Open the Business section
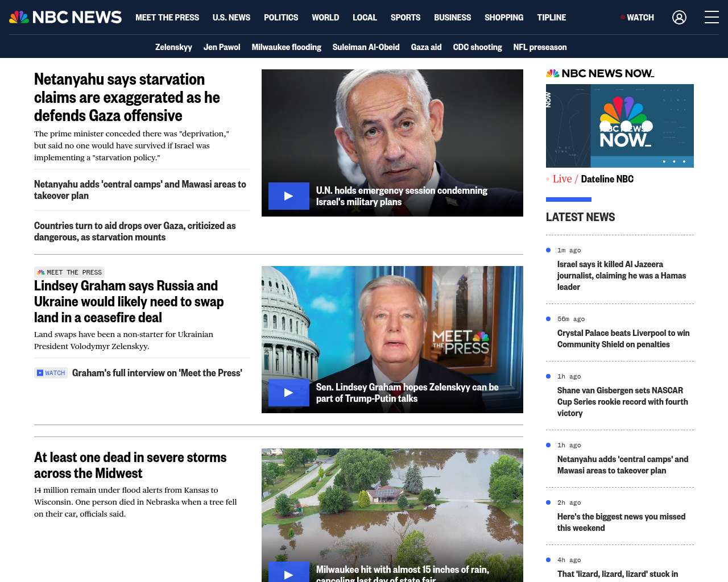728x582 pixels. (x=452, y=18)
